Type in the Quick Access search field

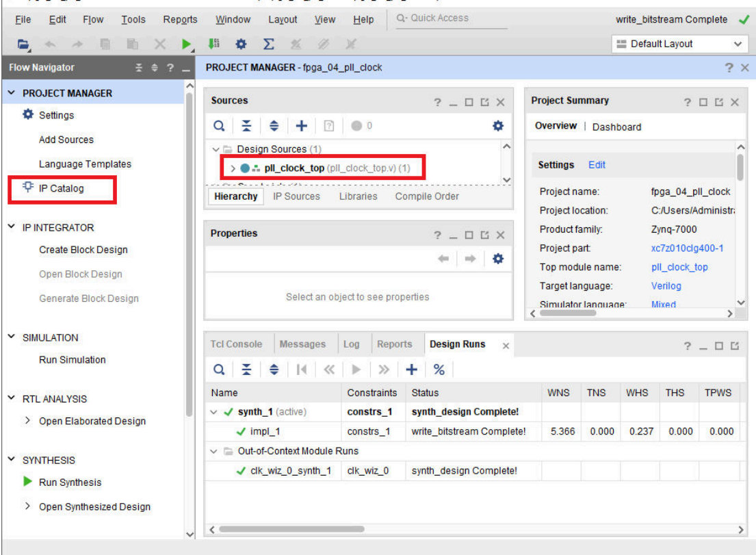click(x=452, y=18)
